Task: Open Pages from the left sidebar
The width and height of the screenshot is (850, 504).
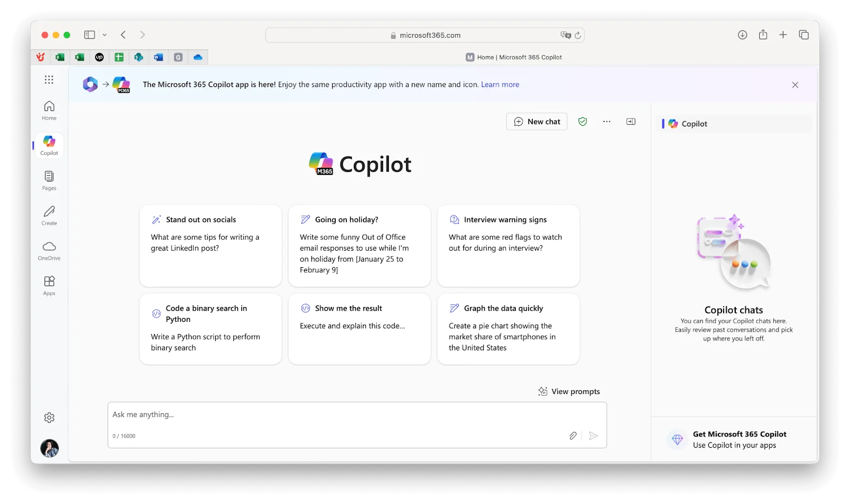Action: click(49, 181)
